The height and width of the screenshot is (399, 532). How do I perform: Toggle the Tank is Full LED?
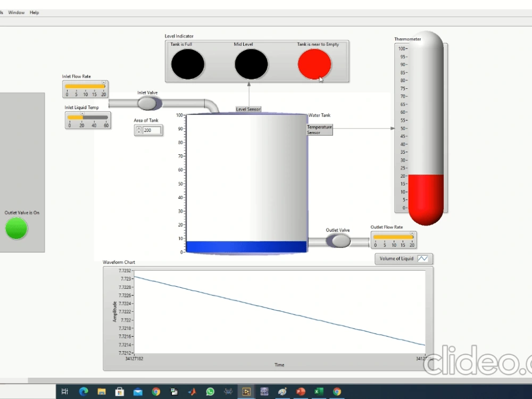(x=187, y=63)
